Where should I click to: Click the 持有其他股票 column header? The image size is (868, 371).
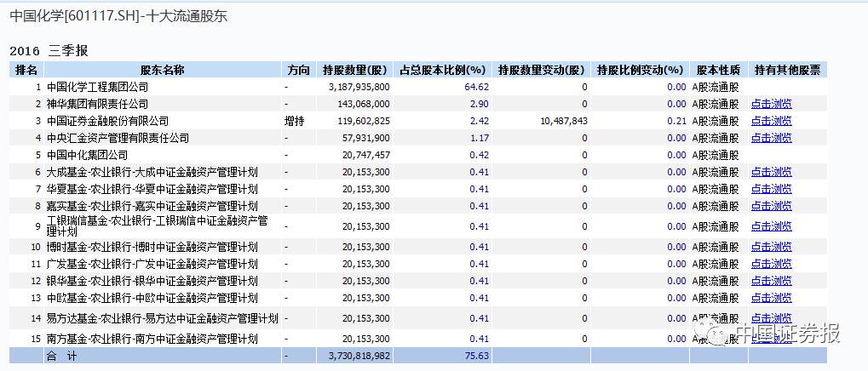click(787, 70)
